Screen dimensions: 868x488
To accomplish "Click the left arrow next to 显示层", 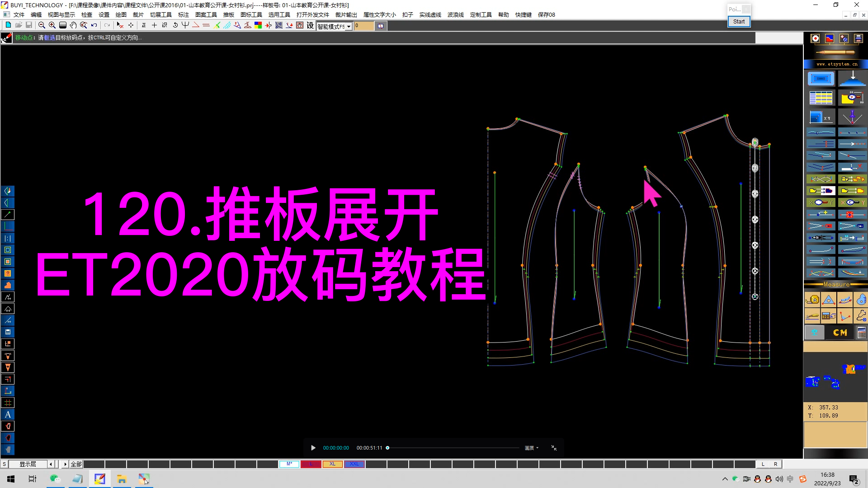I will point(51,464).
